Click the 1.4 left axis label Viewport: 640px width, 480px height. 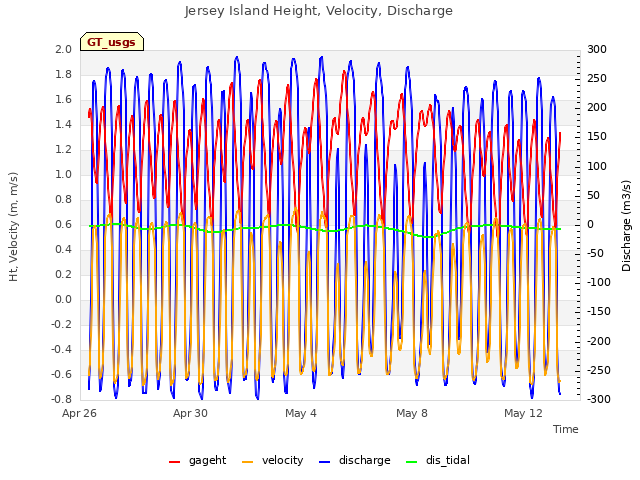63,124
